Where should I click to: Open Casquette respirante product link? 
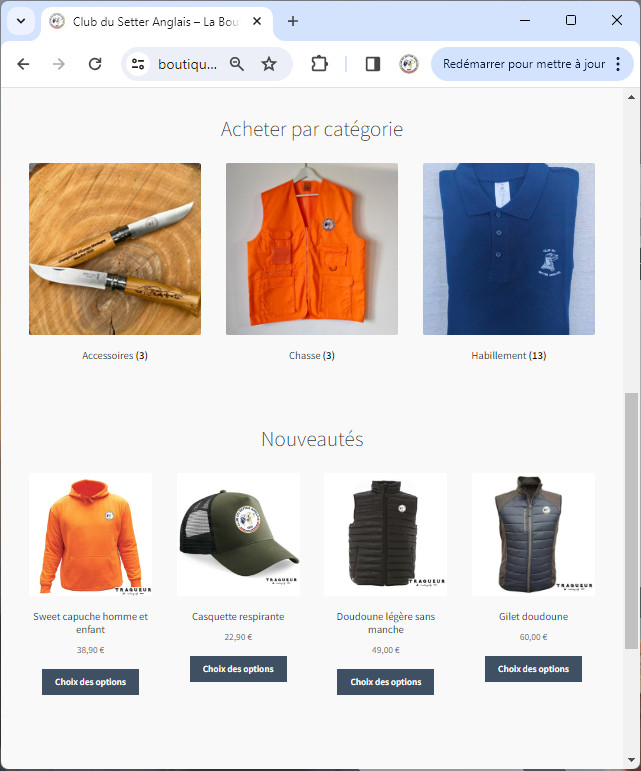(238, 617)
